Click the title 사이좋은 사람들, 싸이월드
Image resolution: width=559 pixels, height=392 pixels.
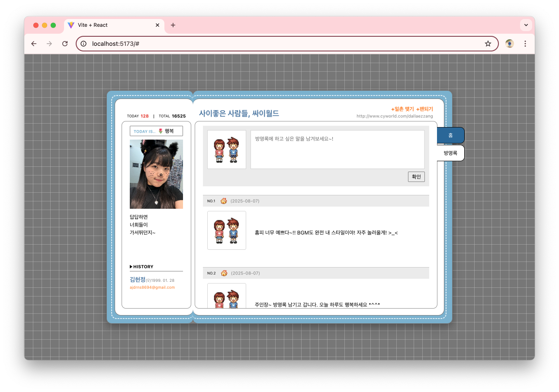pyautogui.click(x=239, y=114)
